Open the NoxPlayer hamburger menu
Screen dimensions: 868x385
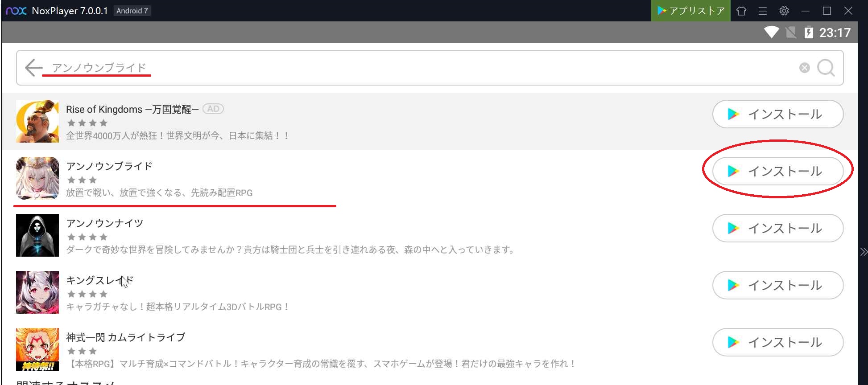(x=762, y=11)
